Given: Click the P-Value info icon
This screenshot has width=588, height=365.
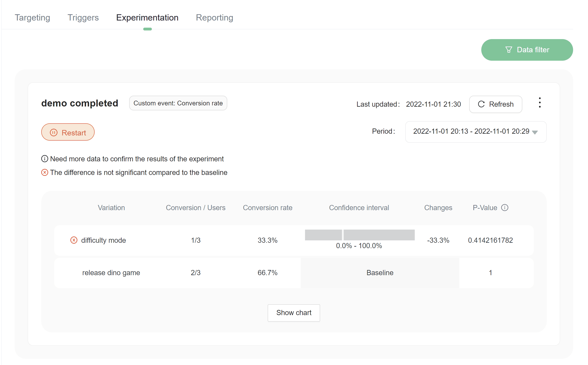Looking at the screenshot, I should pyautogui.click(x=504, y=208).
